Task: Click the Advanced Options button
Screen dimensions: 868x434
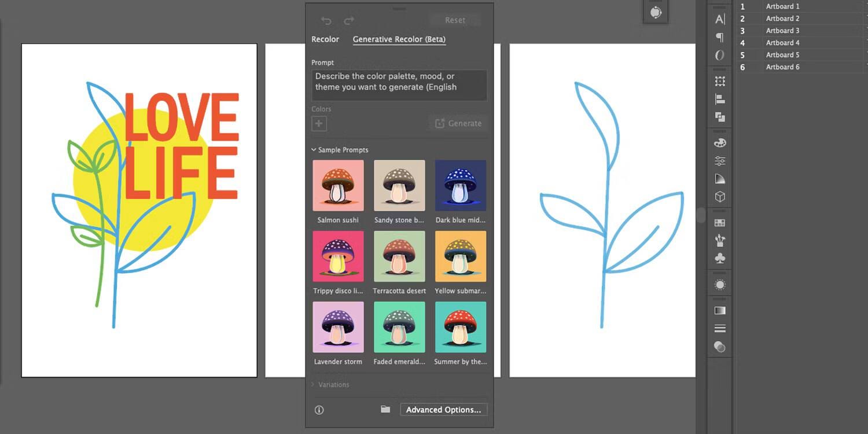Action: coord(443,409)
